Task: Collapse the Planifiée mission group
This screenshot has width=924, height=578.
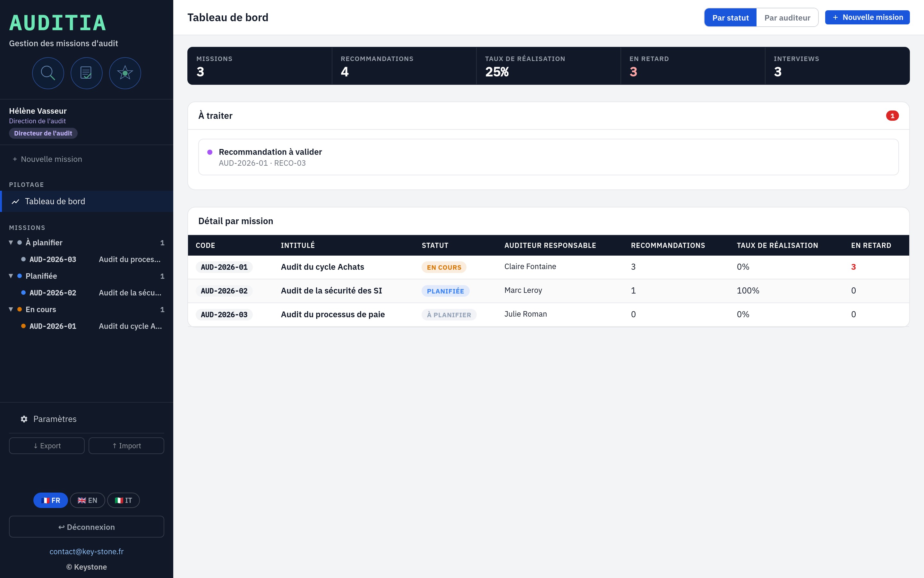Action: 11,276
